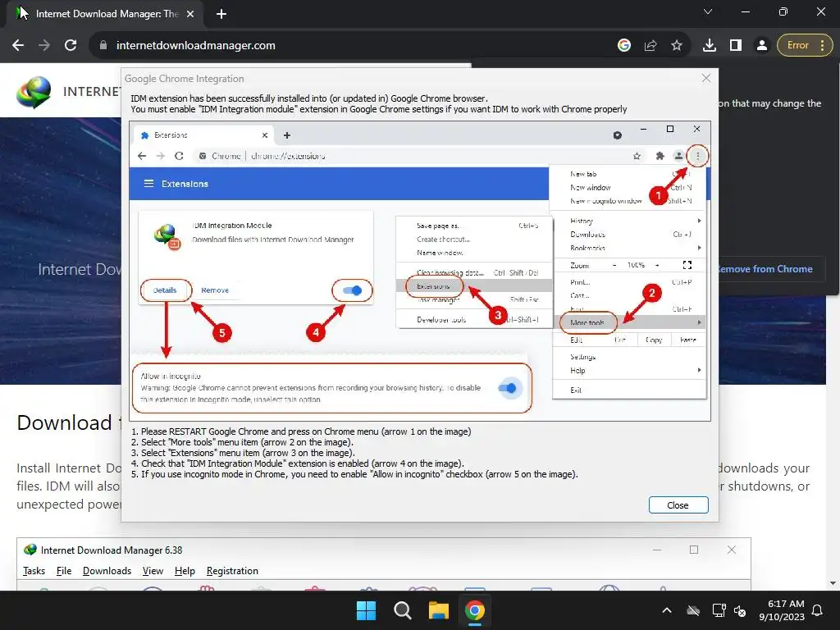Decrease zoom with the minus button
Viewport: 840px width, 630px height.
614,265
